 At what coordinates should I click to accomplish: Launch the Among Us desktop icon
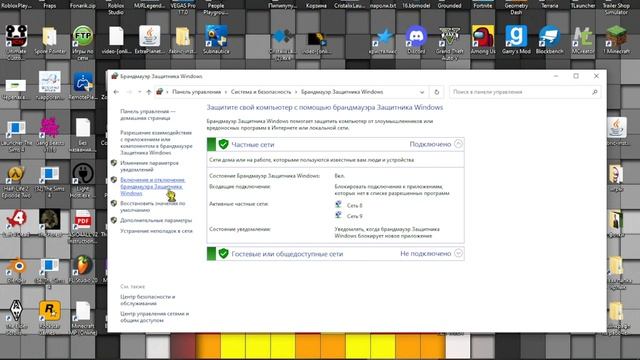click(483, 38)
